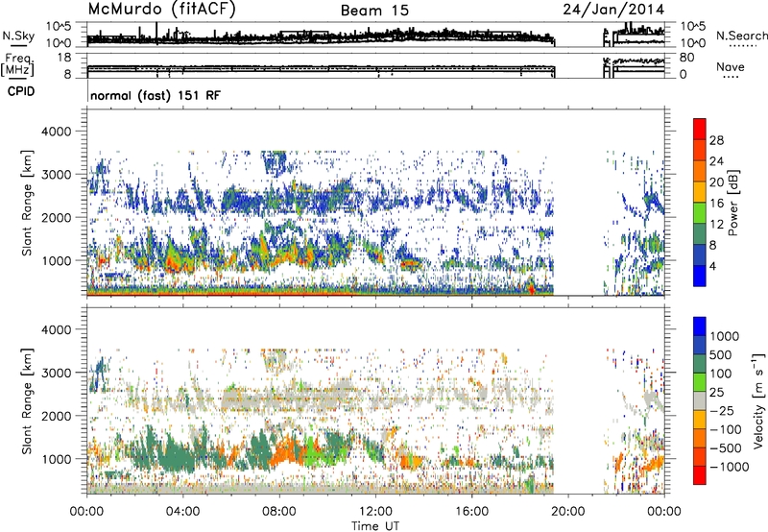Click the blue bottom of the Power color bar
This screenshot has height=532, width=768.
pyautogui.click(x=700, y=276)
